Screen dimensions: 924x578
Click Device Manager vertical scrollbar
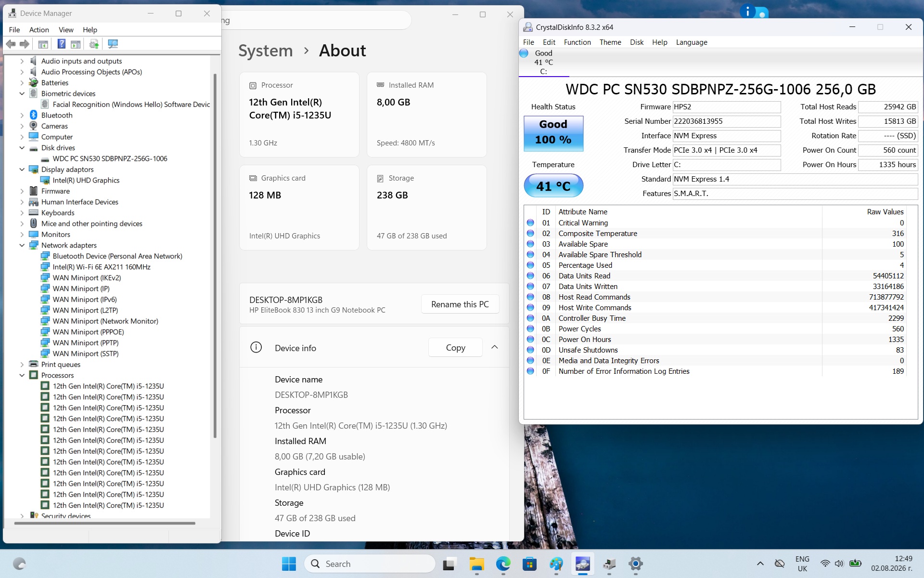(x=215, y=255)
